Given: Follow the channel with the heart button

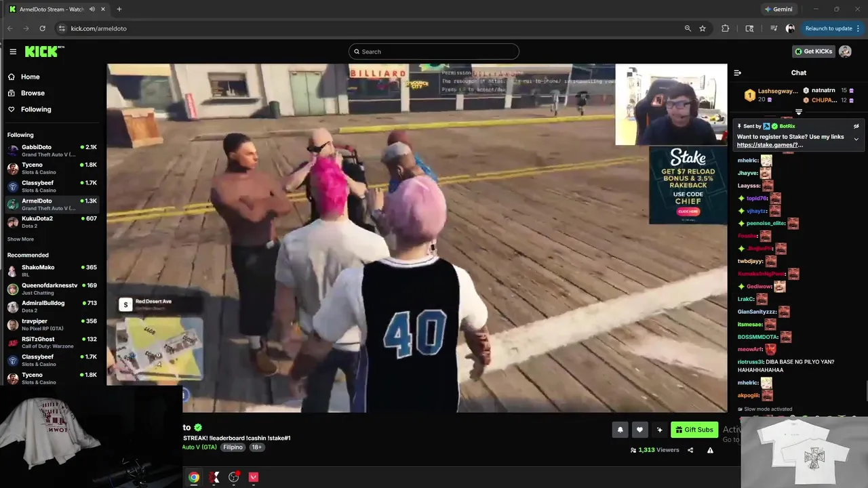Looking at the screenshot, I should coord(639,430).
